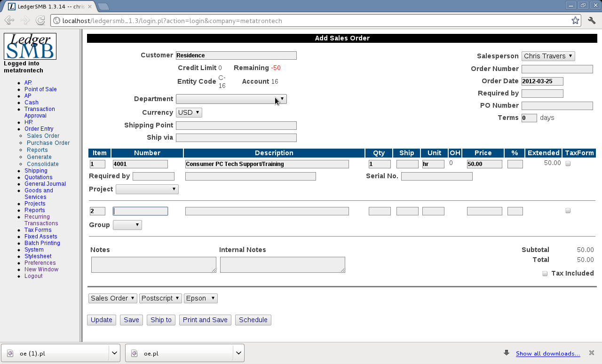The width and height of the screenshot is (602, 364).
Task: Select Purchase Order from sidebar menu
Action: pos(48,143)
